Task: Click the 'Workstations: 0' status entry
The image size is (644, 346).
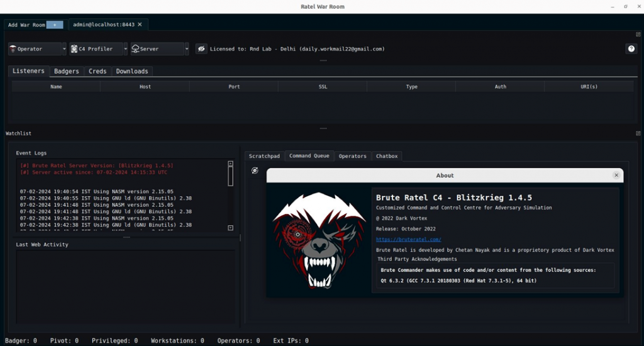Action: [x=177, y=341]
